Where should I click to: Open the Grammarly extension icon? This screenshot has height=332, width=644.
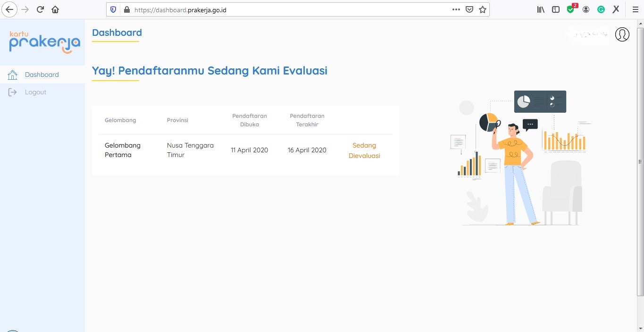click(601, 9)
